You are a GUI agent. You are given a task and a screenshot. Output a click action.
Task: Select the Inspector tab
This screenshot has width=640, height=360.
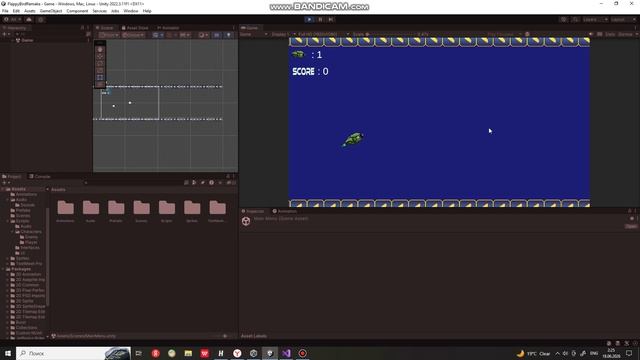tap(253, 211)
